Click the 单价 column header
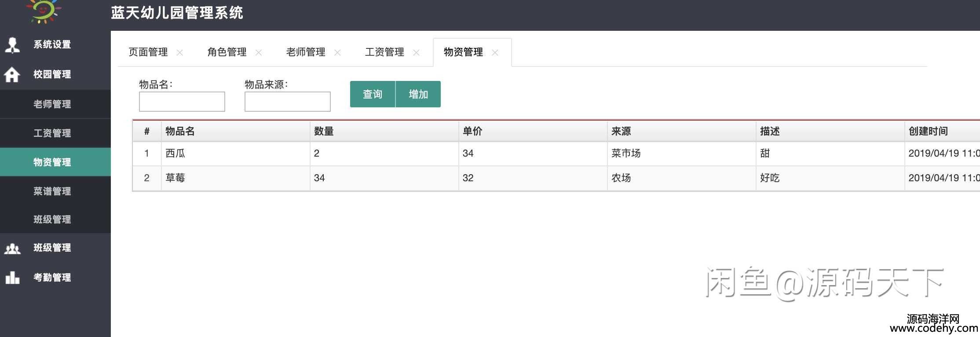The height and width of the screenshot is (337, 980). 533,131
